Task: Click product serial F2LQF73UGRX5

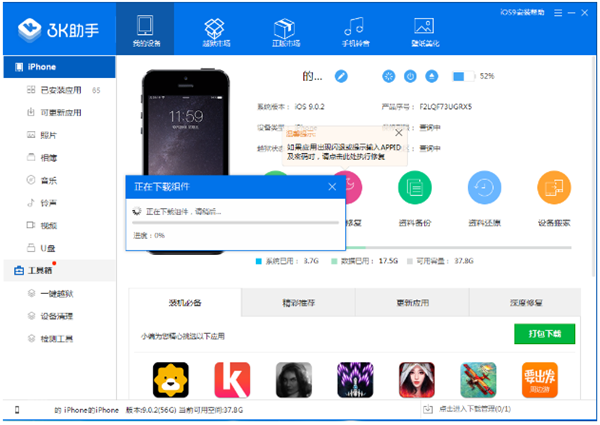Action: [445, 107]
